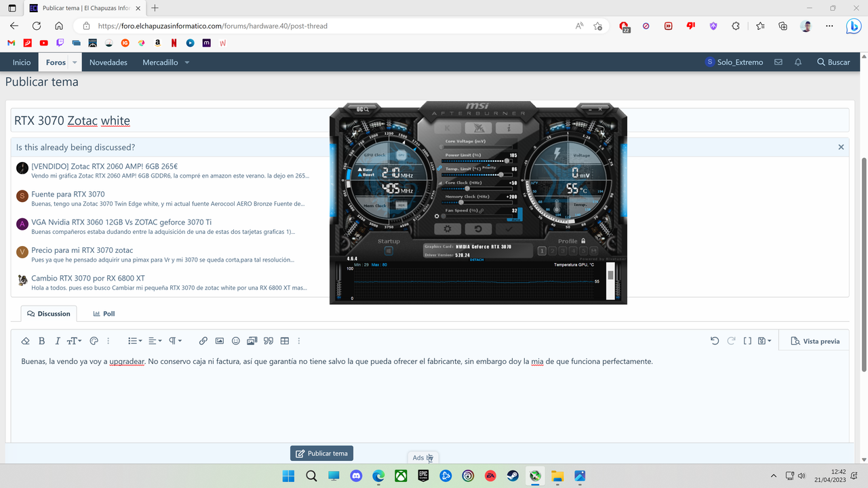
Task: Insert table icon in editor
Action: click(x=285, y=341)
